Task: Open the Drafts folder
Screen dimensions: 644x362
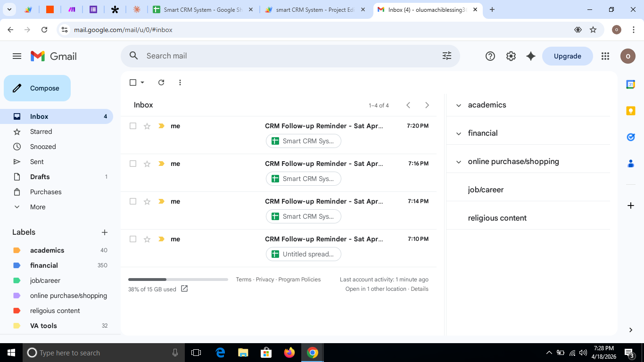Action: pyautogui.click(x=41, y=177)
